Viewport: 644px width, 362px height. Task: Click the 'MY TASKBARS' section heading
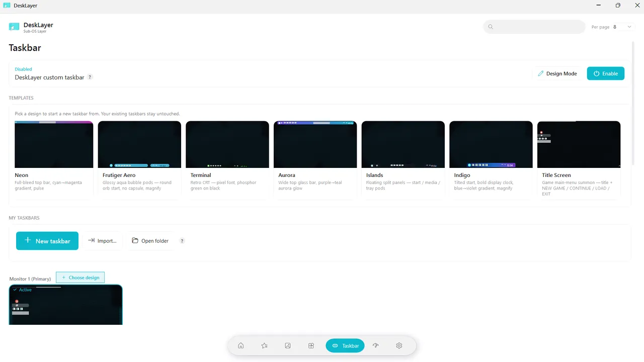pos(24,218)
